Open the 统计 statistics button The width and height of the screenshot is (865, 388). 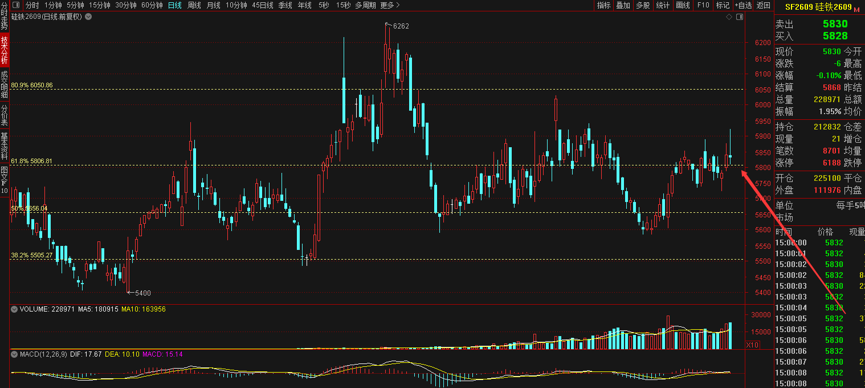tap(663, 6)
